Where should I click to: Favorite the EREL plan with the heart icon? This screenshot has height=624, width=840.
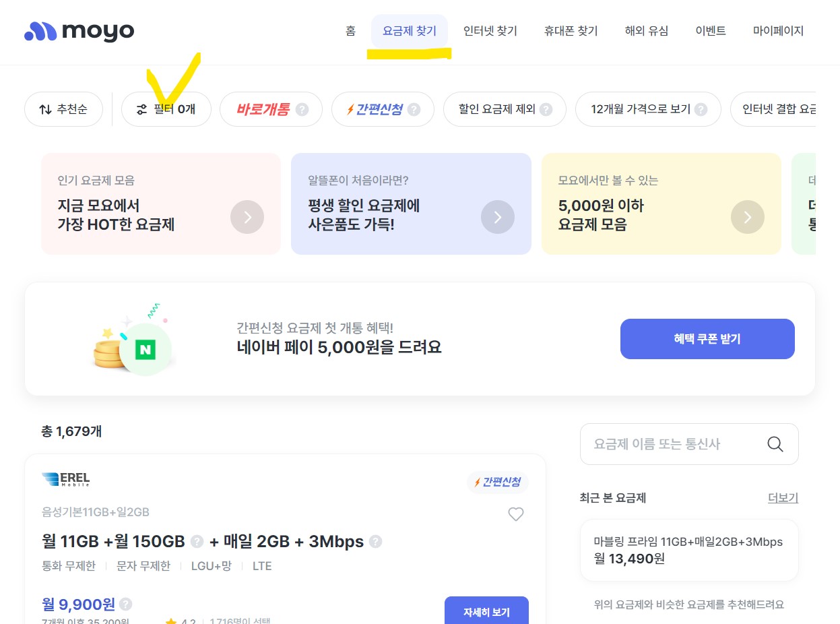pyautogui.click(x=515, y=514)
